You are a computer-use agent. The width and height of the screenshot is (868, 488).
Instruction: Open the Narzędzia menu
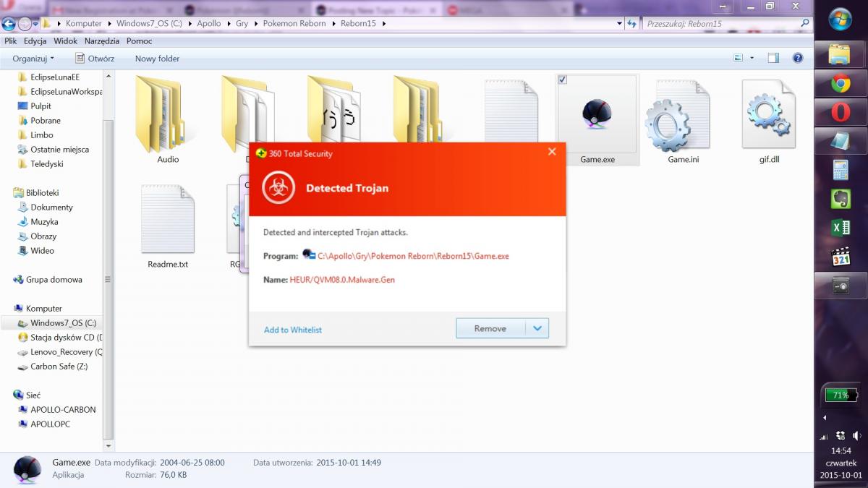101,41
